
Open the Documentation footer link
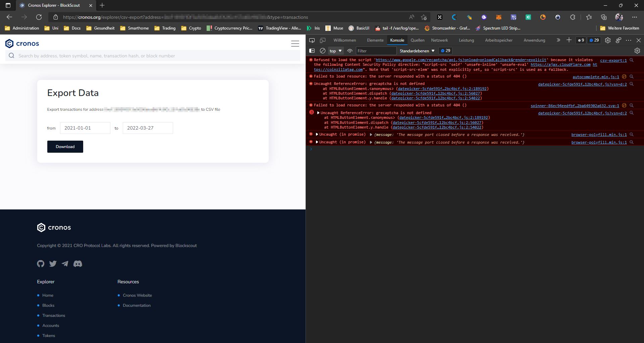(137, 305)
